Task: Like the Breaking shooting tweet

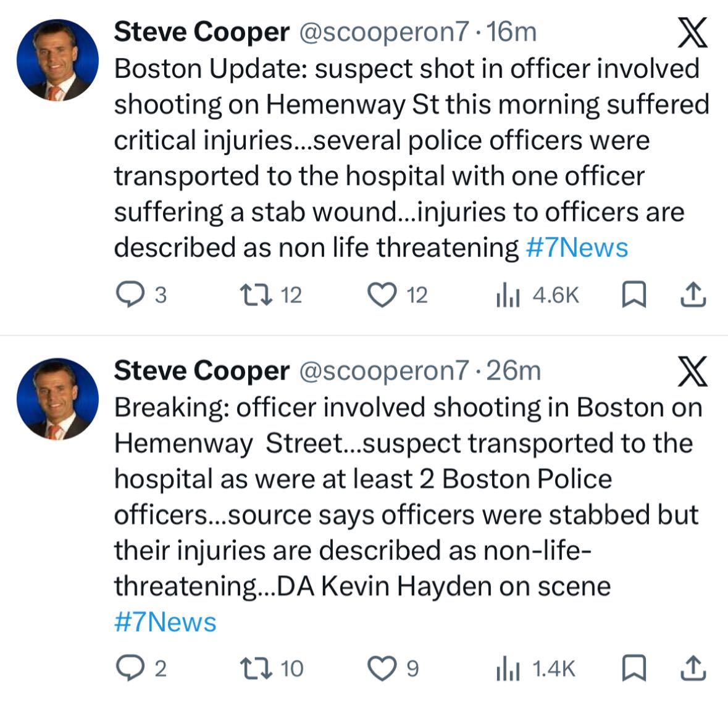Action: [382, 668]
